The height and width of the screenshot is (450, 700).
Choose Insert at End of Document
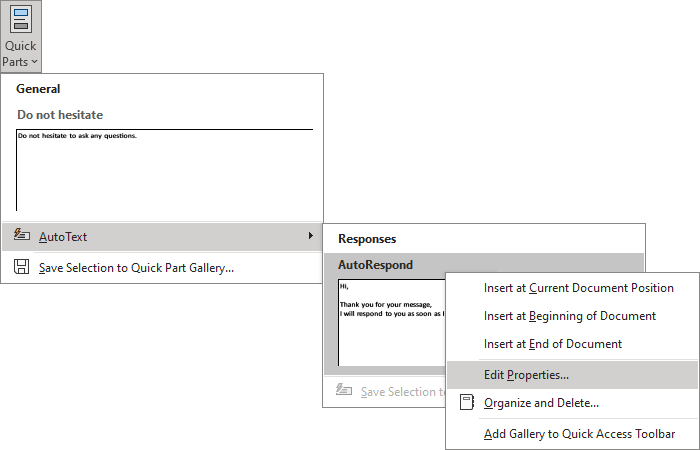[x=572, y=344]
